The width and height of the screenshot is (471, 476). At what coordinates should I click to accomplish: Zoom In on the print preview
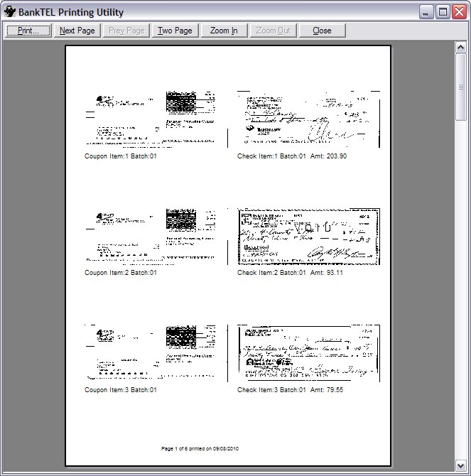(x=224, y=31)
